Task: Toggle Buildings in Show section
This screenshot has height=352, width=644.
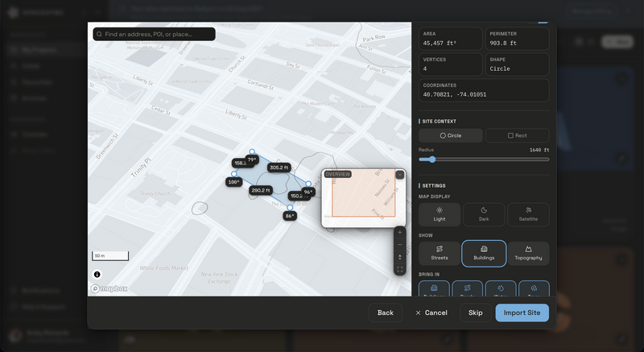Action: click(x=484, y=254)
